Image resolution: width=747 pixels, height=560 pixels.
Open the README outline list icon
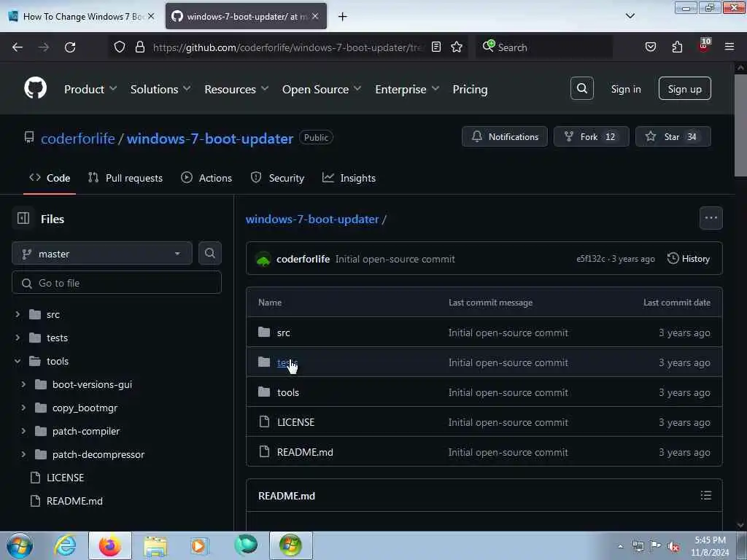[705, 495]
